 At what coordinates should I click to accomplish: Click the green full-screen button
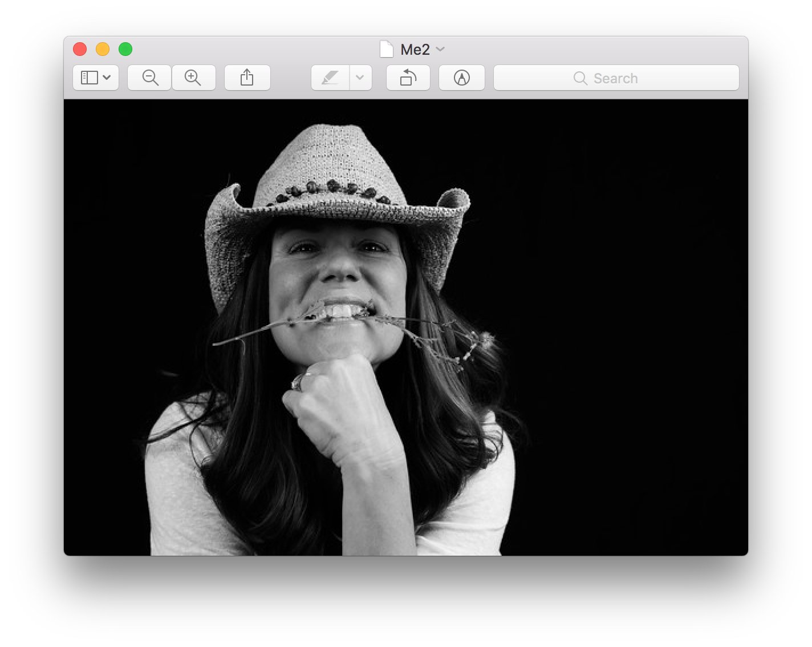(x=125, y=50)
